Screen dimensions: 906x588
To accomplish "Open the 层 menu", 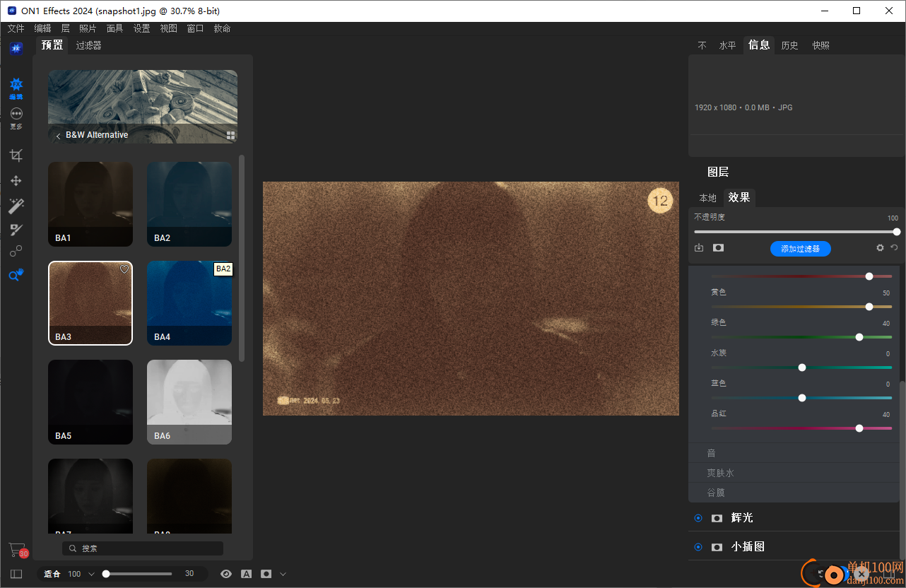I will coord(65,28).
